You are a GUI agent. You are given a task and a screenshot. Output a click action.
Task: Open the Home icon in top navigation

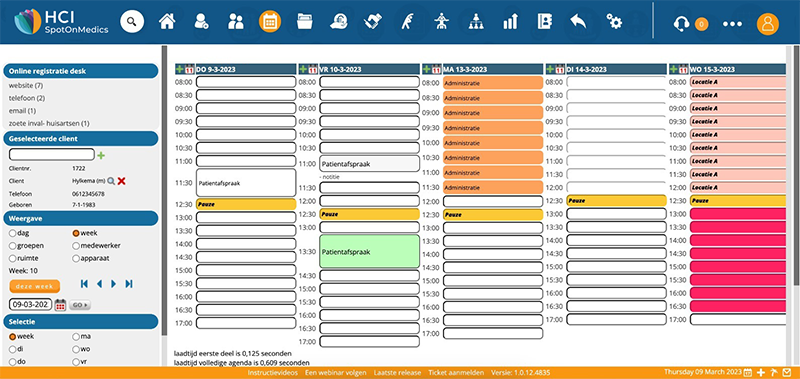click(x=167, y=21)
